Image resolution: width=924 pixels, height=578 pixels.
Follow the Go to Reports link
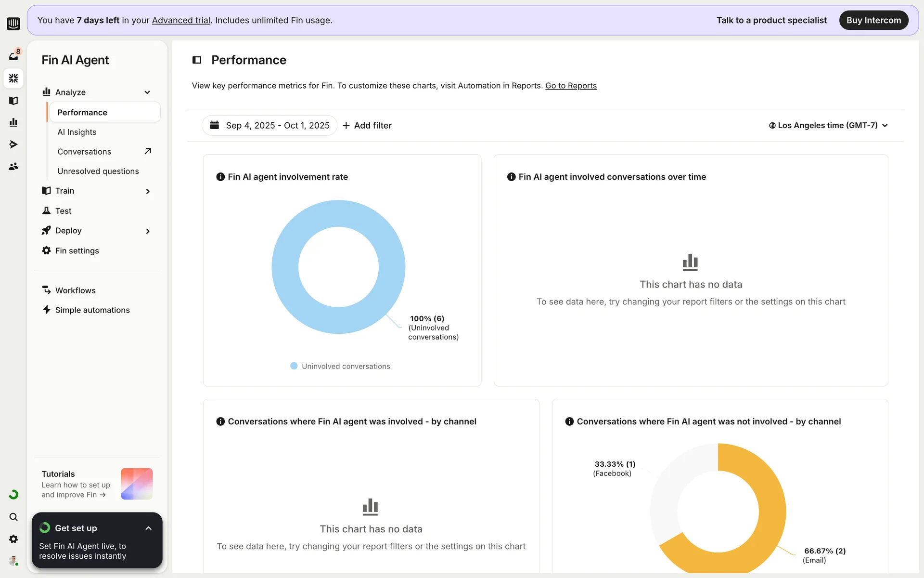click(571, 86)
